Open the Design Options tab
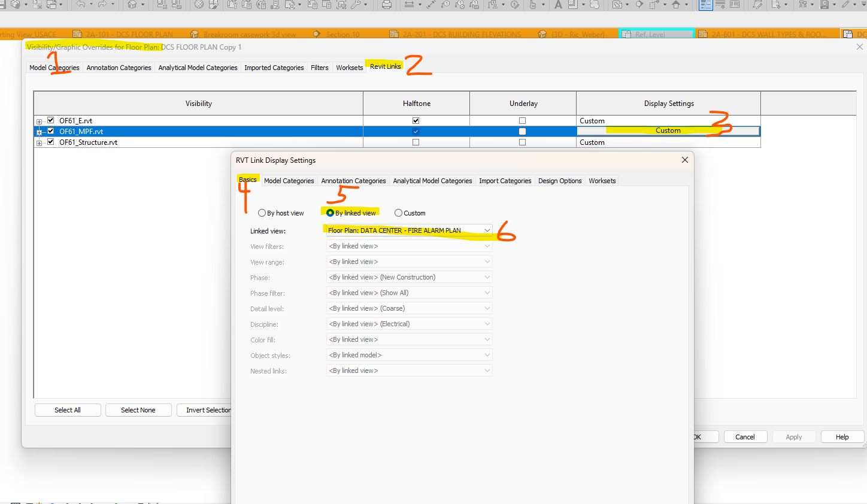 click(560, 181)
